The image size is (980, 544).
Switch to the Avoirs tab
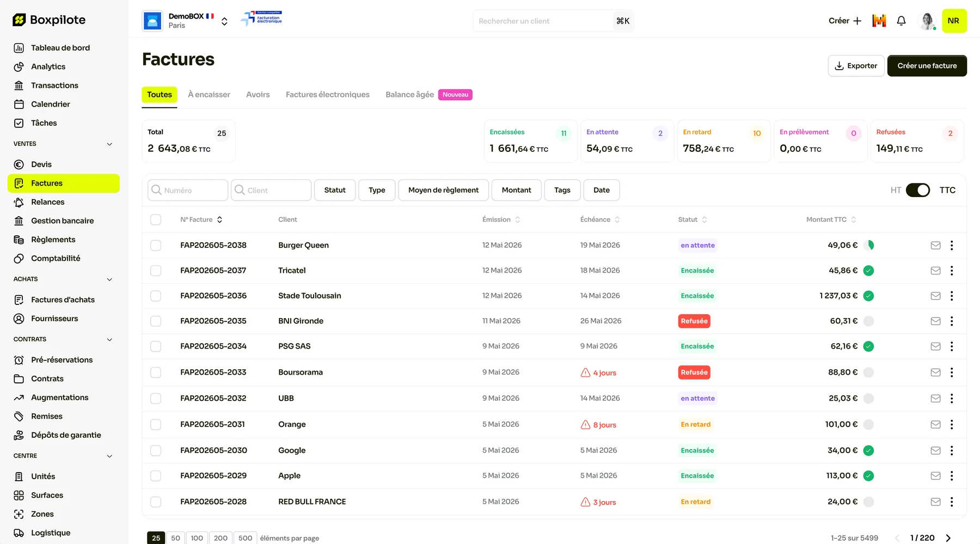click(x=258, y=95)
